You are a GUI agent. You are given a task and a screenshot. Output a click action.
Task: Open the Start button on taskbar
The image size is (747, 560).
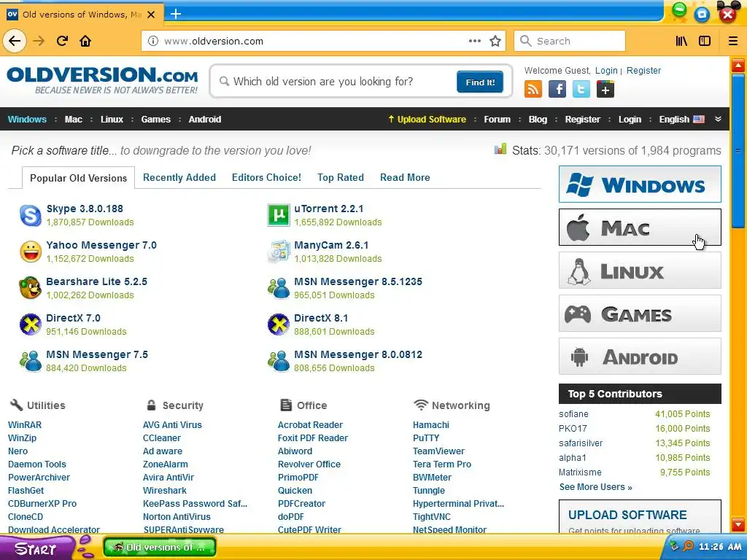(x=36, y=548)
